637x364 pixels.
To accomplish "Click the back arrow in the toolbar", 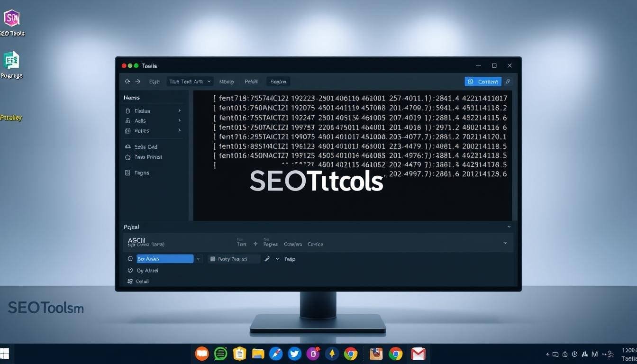I will pos(127,81).
